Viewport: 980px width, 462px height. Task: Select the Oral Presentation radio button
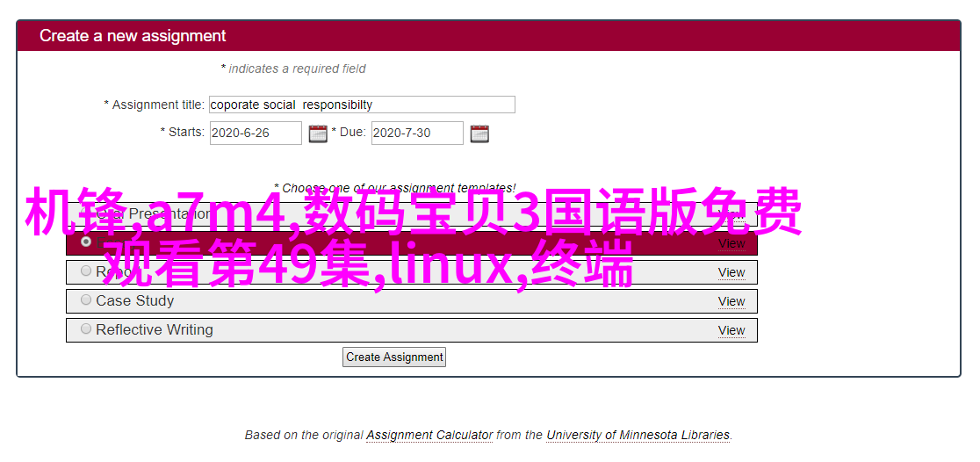click(86, 213)
